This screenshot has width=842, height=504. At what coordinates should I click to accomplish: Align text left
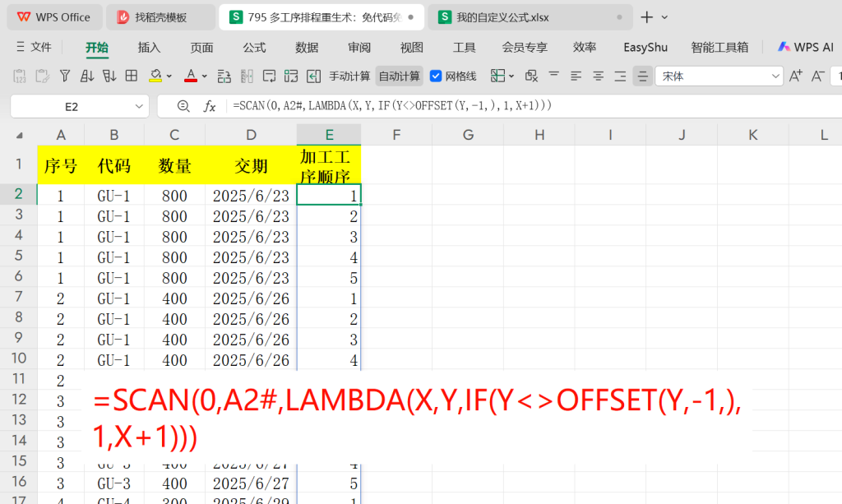click(576, 76)
